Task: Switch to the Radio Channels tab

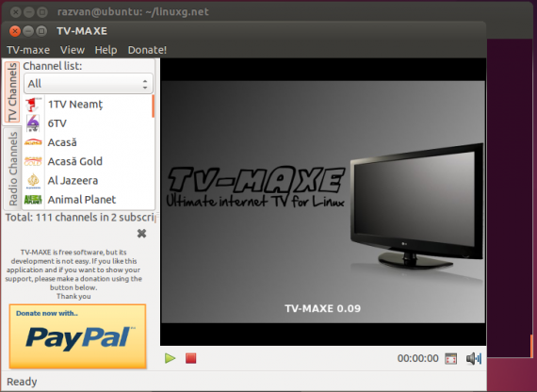Action: tap(12, 169)
